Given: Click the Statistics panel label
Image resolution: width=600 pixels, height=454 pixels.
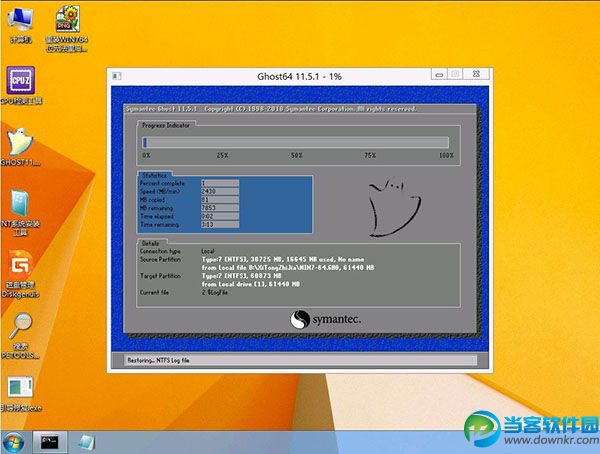Looking at the screenshot, I should [x=154, y=175].
